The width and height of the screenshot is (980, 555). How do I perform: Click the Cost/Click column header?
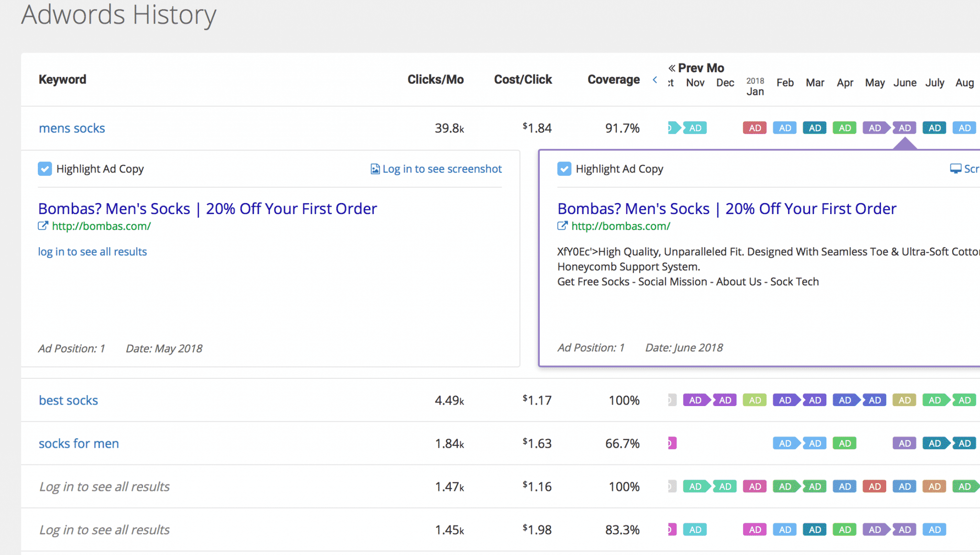[523, 79]
